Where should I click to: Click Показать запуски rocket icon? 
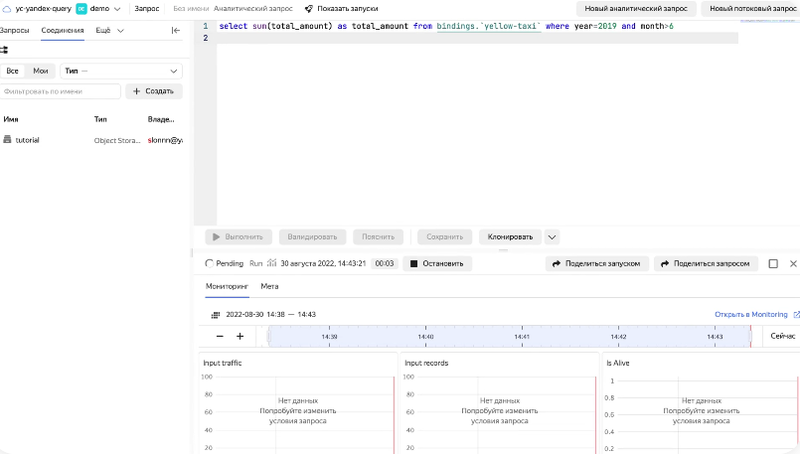(x=309, y=9)
